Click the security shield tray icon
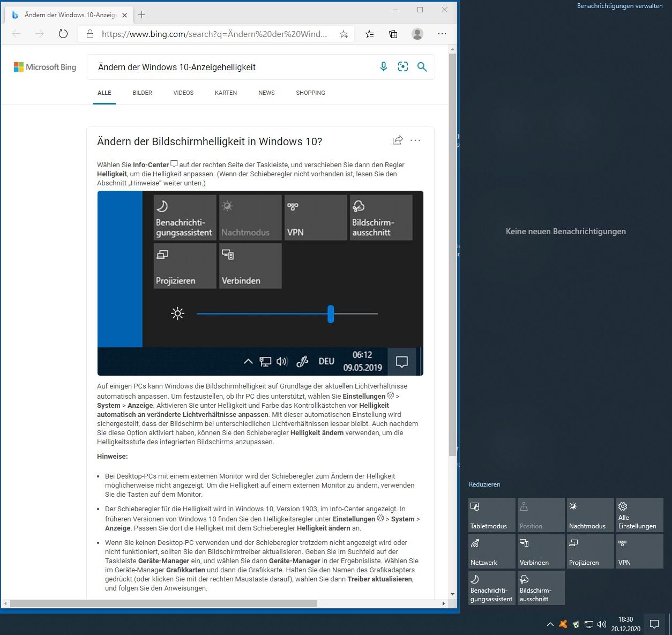 click(x=576, y=624)
